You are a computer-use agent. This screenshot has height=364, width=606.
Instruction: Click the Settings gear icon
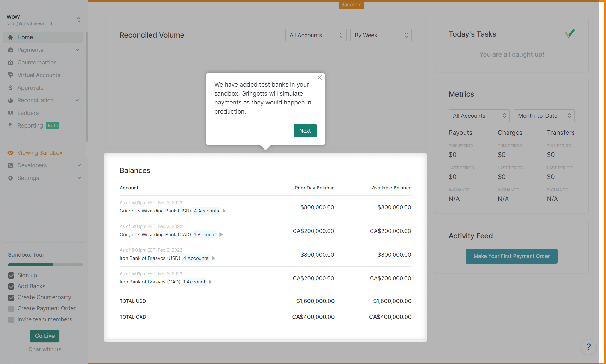coord(10,178)
